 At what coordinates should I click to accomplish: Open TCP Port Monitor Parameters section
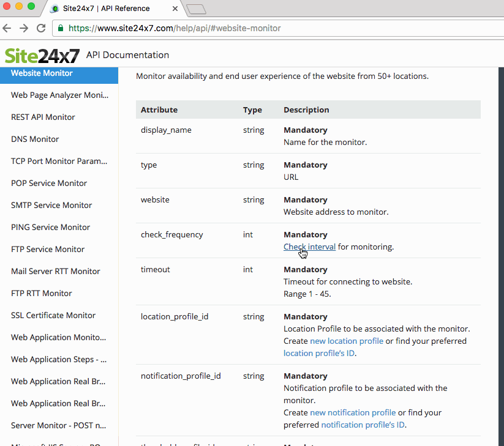pyautogui.click(x=59, y=161)
